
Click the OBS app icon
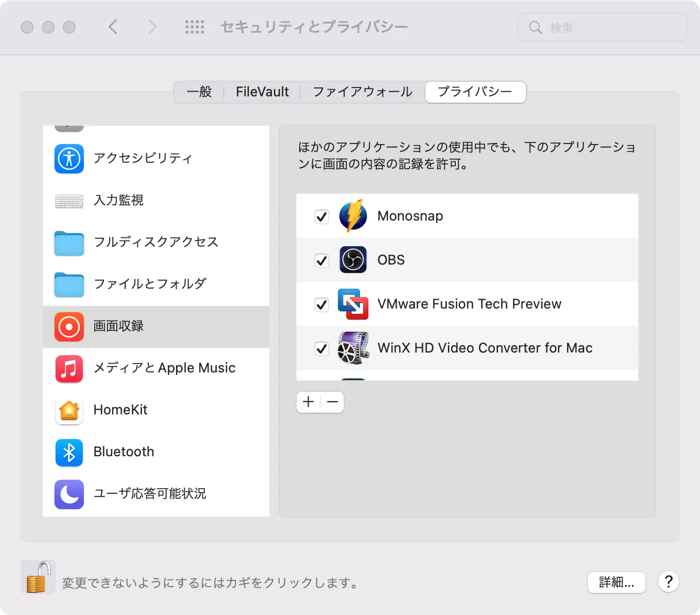[x=353, y=260]
